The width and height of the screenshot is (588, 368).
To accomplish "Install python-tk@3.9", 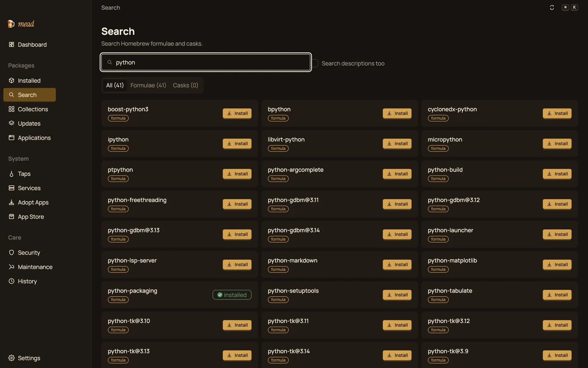I will (557, 355).
